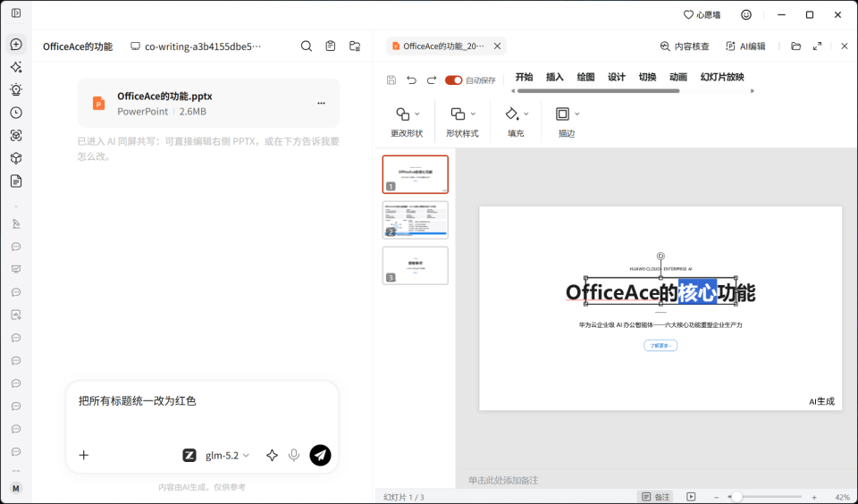
Task: Open the image-sparkle history item in sidebar
Action: pos(16,315)
